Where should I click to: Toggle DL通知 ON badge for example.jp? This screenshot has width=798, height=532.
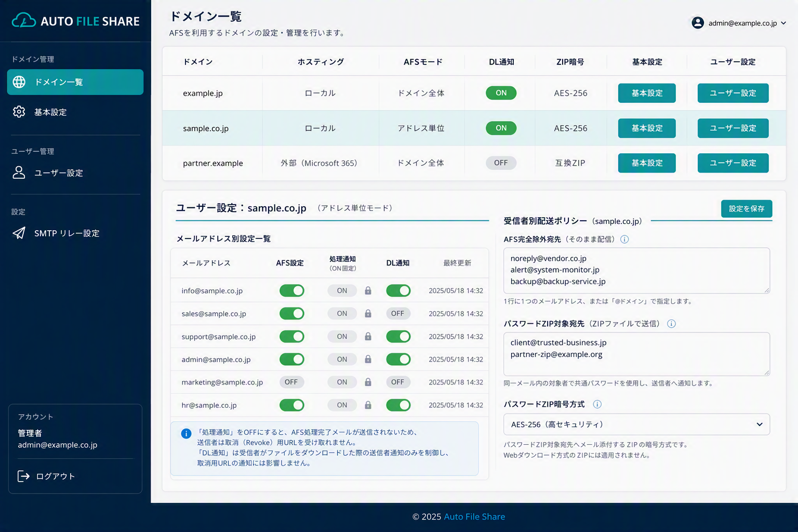[501, 93]
